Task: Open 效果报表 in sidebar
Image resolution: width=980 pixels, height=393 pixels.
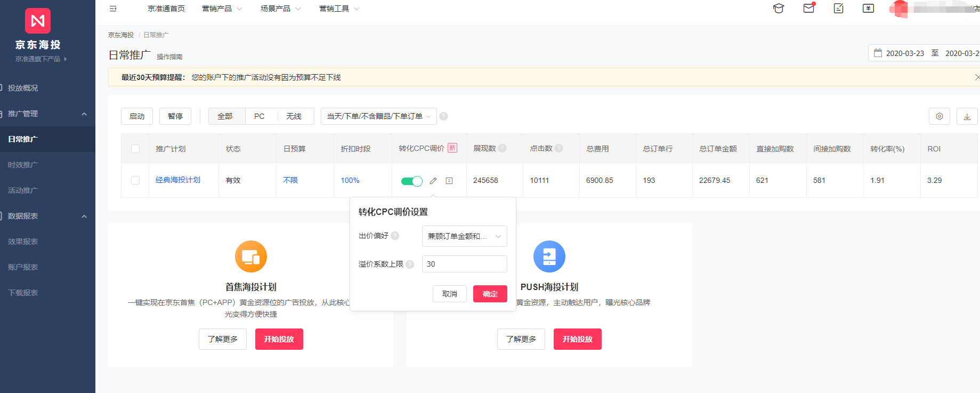Action: 23,242
